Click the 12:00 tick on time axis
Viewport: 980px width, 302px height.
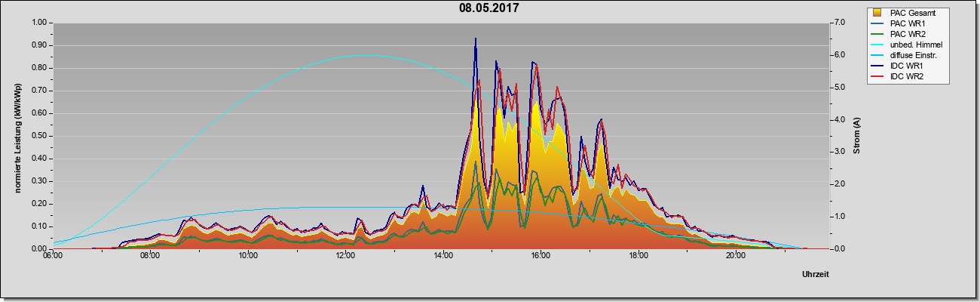pos(346,256)
